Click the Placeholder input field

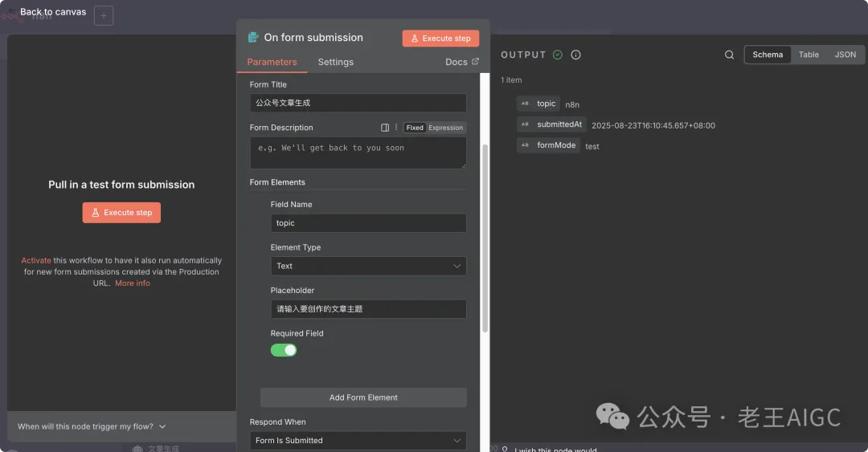pyautogui.click(x=368, y=309)
